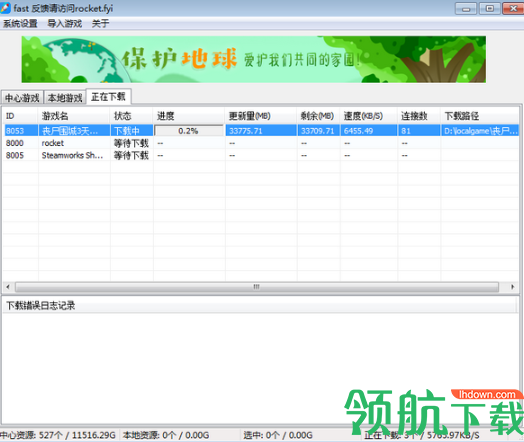Image resolution: width=524 pixels, height=442 pixels.
Task: Click the 选中 status bar entry
Action: tap(278, 435)
